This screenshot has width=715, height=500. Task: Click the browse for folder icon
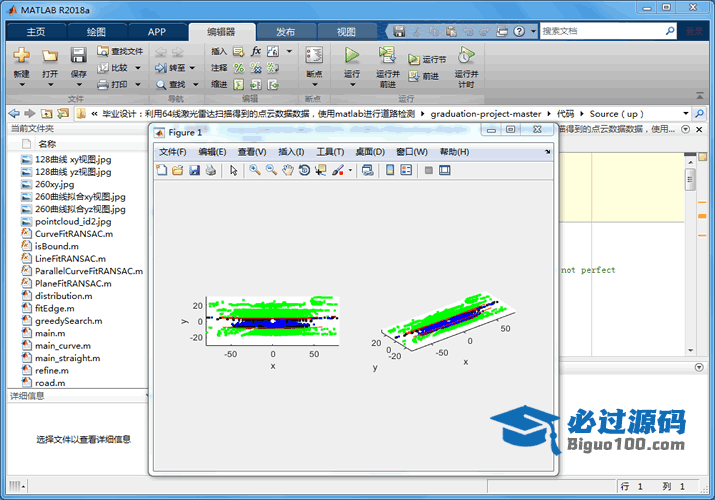(62, 113)
